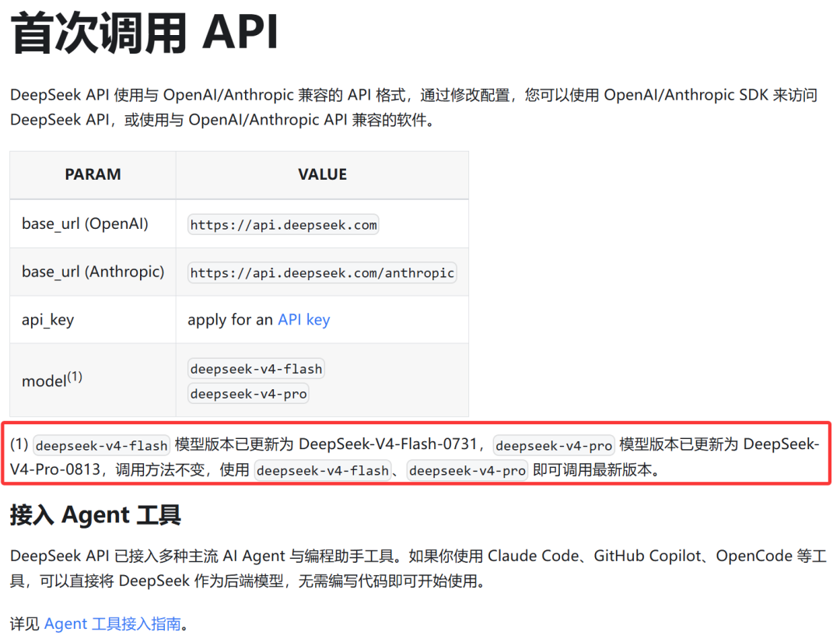Click the 接入 Agent 工具 section heading
The image size is (840, 639).
coord(96,515)
